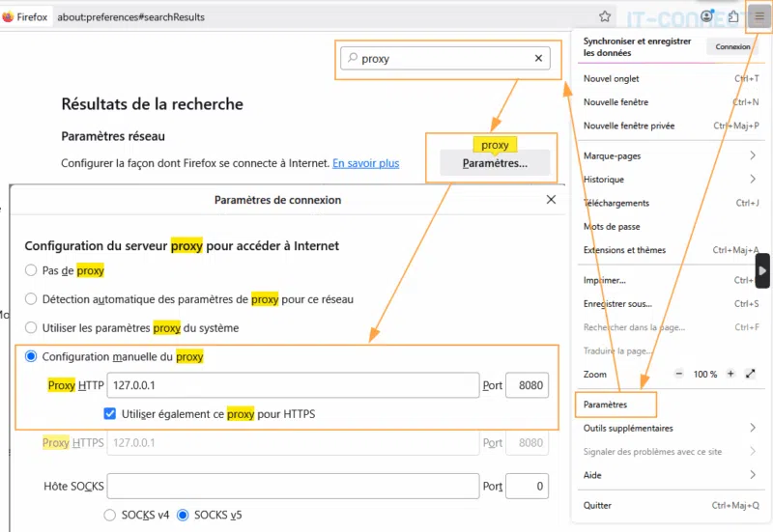Expand the Marque-pages submenu
The image size is (773, 532).
[671, 155]
